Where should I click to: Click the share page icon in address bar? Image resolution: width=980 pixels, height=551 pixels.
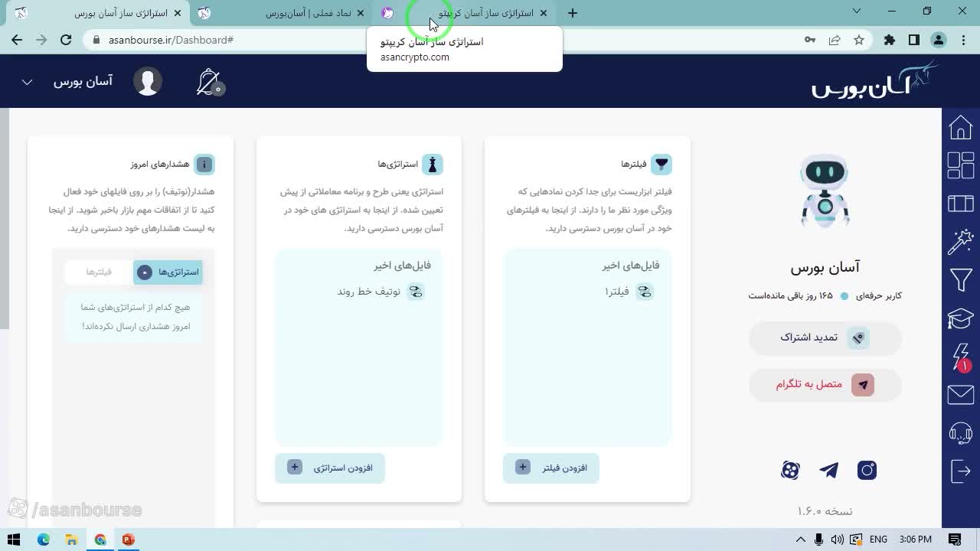835,40
